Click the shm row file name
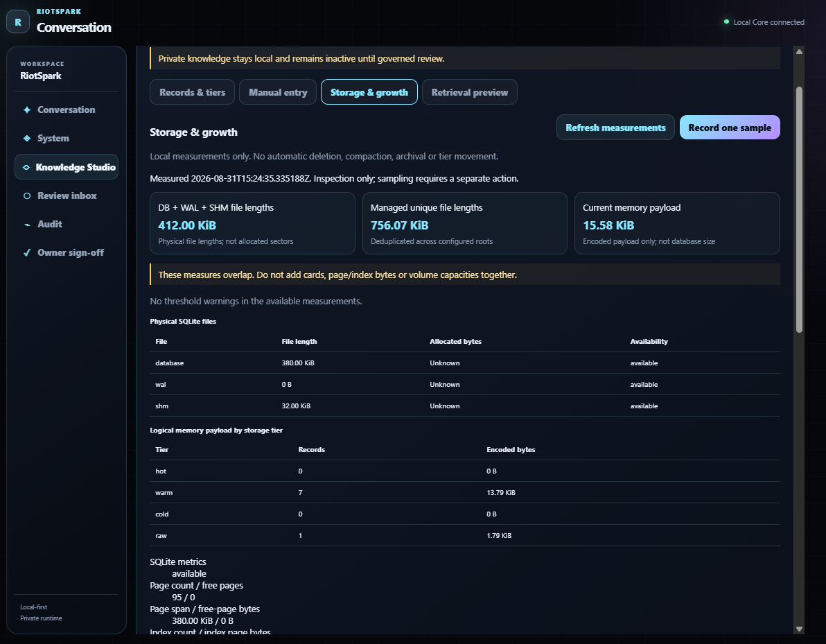Image resolution: width=826 pixels, height=644 pixels. (x=161, y=406)
